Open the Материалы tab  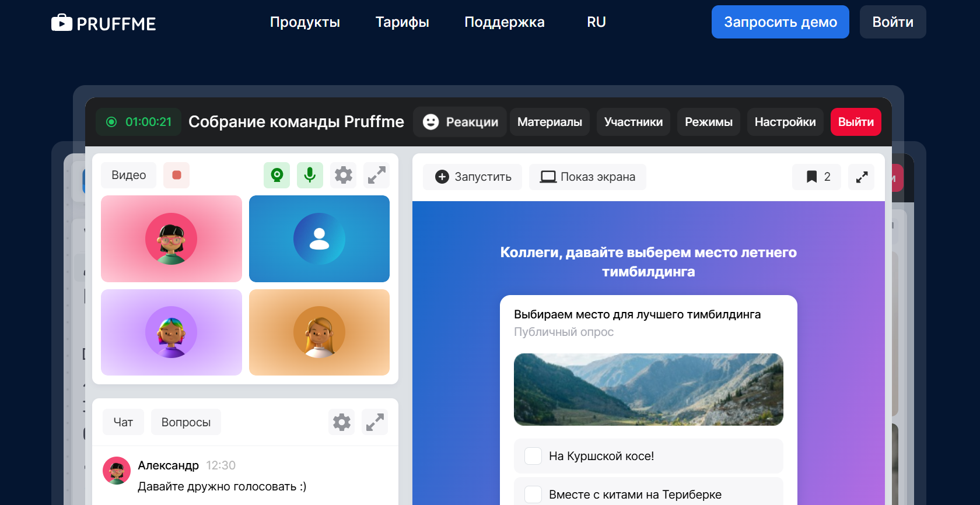549,122
